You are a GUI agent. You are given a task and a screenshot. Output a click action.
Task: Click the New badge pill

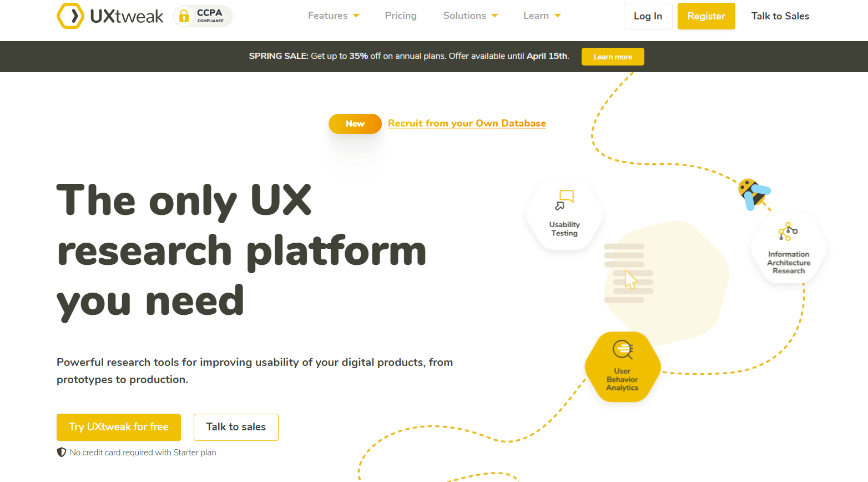pyautogui.click(x=355, y=124)
